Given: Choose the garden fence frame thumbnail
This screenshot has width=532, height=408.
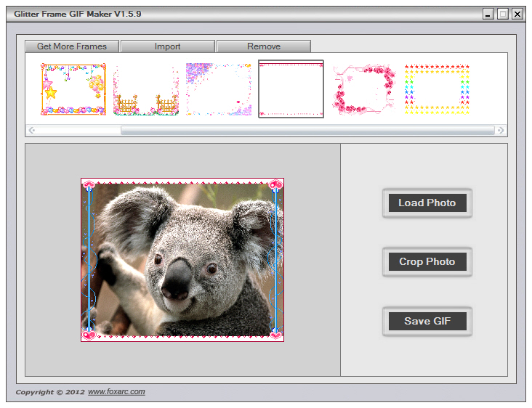Looking at the screenshot, I should (146, 89).
